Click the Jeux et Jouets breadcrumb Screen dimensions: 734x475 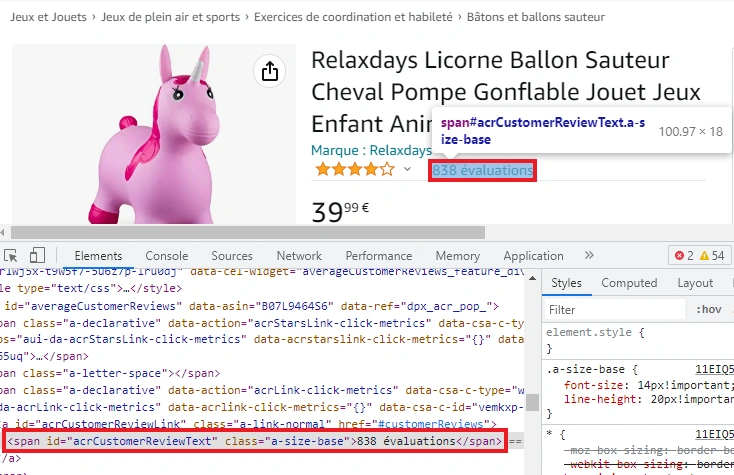pos(48,17)
